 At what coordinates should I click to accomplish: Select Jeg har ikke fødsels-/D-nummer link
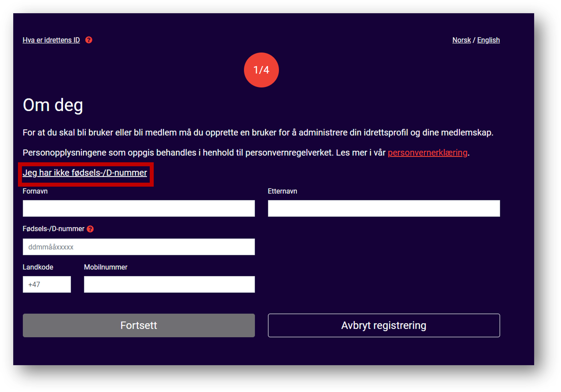[85, 173]
